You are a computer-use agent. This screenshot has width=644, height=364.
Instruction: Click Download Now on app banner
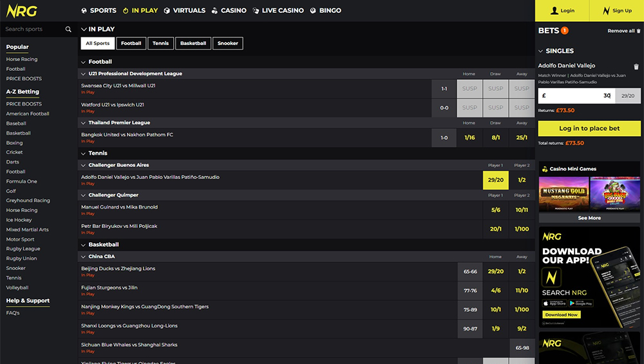tap(562, 314)
